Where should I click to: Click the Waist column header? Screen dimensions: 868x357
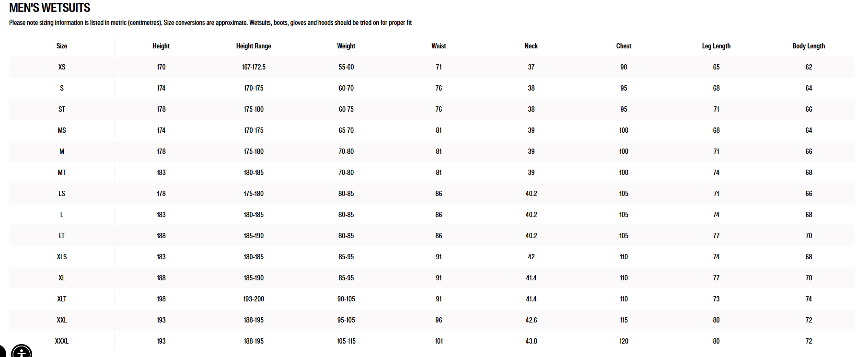coord(439,46)
